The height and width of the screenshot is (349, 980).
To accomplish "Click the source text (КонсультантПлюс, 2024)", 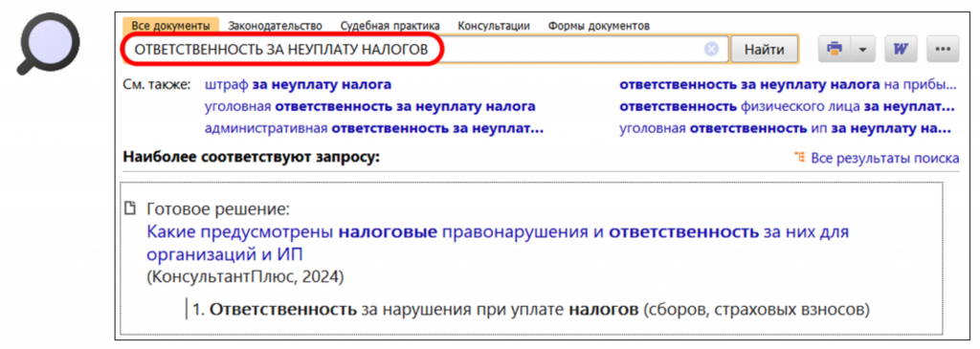I will click(x=245, y=276).
